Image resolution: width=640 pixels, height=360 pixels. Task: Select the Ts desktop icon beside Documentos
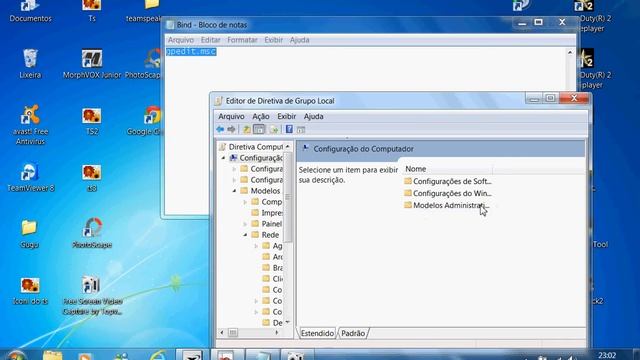click(x=92, y=11)
